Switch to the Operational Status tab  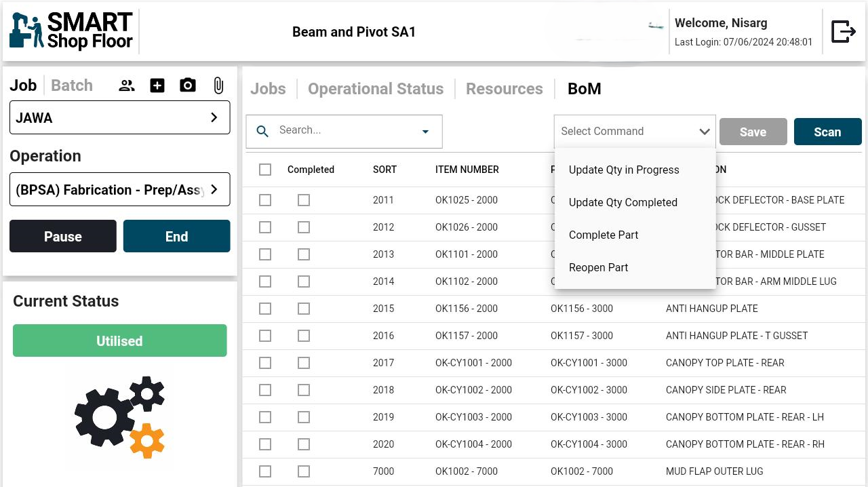(x=376, y=89)
